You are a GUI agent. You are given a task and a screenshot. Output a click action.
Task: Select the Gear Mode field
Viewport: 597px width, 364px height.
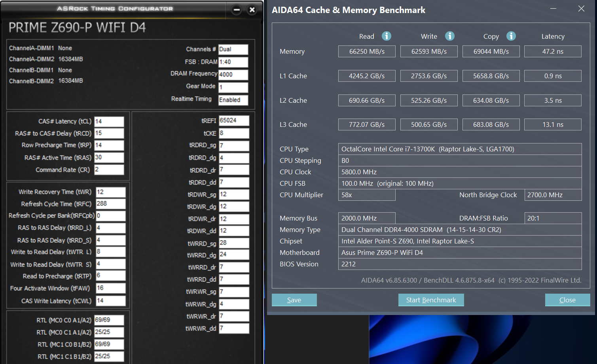pyautogui.click(x=233, y=87)
